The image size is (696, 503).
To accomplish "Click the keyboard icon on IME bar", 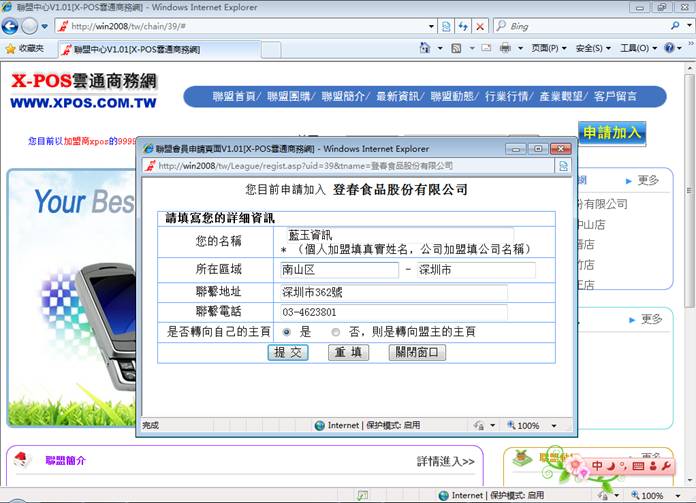I will tap(639, 467).
